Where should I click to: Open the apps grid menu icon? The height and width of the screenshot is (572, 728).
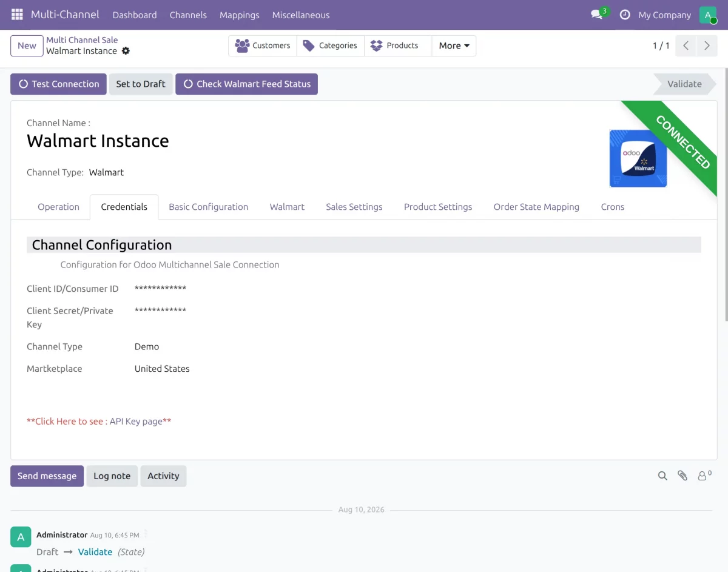click(x=17, y=15)
